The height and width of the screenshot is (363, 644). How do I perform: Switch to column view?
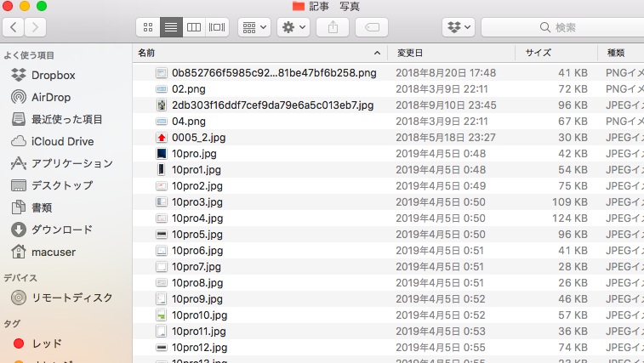tap(194, 27)
